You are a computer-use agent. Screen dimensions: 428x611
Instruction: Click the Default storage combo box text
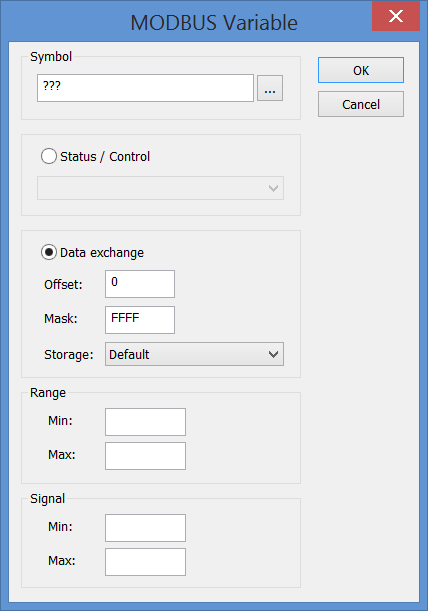pyautogui.click(x=129, y=355)
